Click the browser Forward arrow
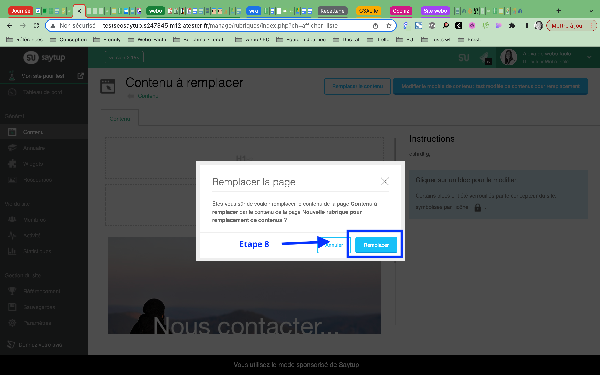This screenshot has height=375, width=600. click(23, 26)
